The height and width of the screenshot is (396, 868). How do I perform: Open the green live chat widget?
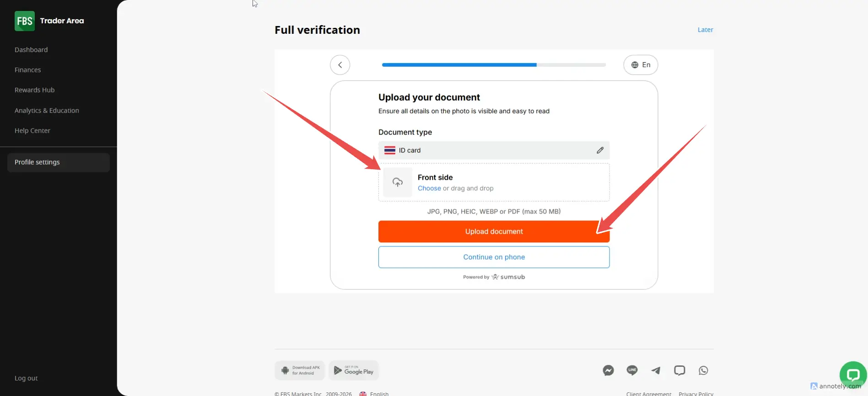[853, 375]
